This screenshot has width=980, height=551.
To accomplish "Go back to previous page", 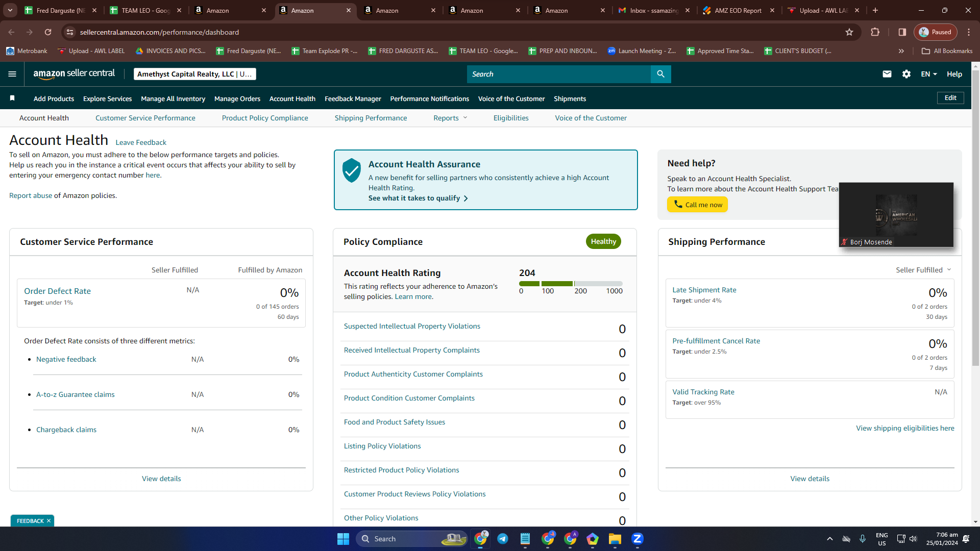I will (11, 32).
